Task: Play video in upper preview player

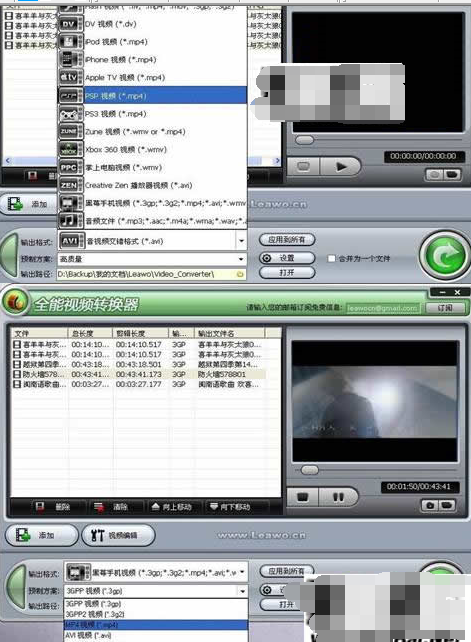Action: coord(341,167)
